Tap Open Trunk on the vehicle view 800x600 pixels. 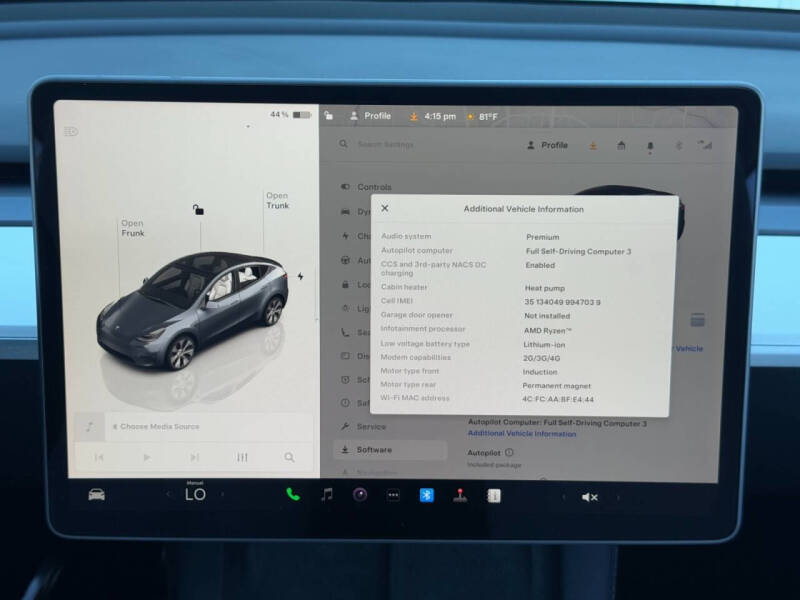277,201
